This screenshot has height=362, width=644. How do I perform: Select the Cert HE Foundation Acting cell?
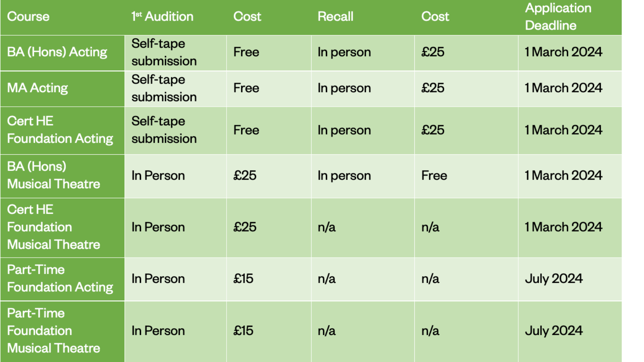point(60,130)
